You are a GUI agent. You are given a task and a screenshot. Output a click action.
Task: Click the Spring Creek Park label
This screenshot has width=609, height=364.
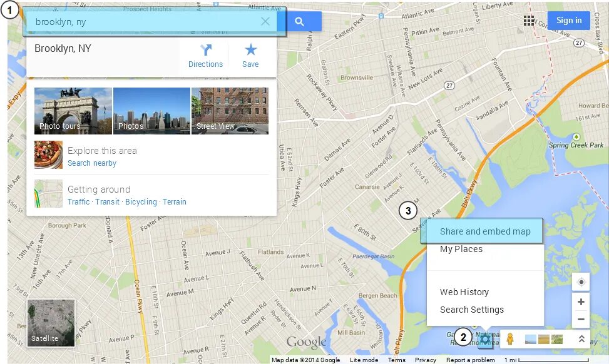576,144
